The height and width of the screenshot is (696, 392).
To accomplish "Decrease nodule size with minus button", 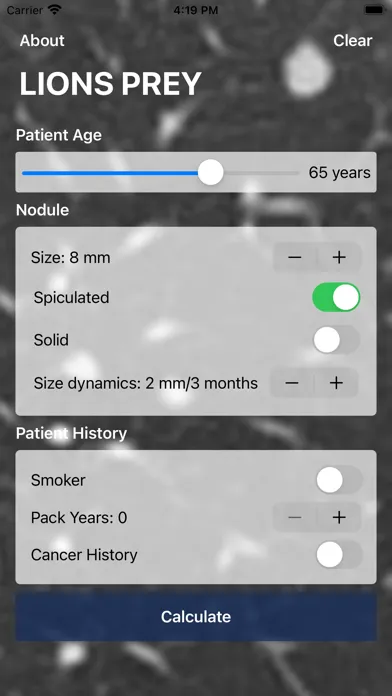I will coord(295,257).
